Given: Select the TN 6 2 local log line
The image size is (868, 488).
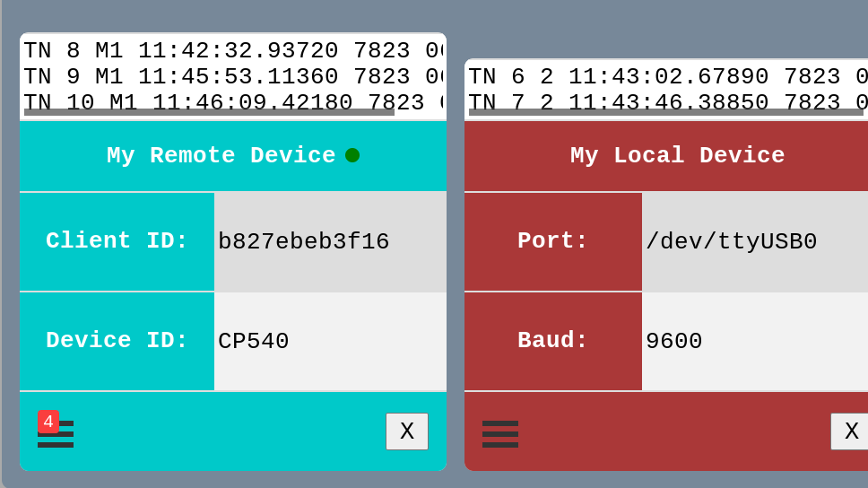Looking at the screenshot, I should [668, 76].
